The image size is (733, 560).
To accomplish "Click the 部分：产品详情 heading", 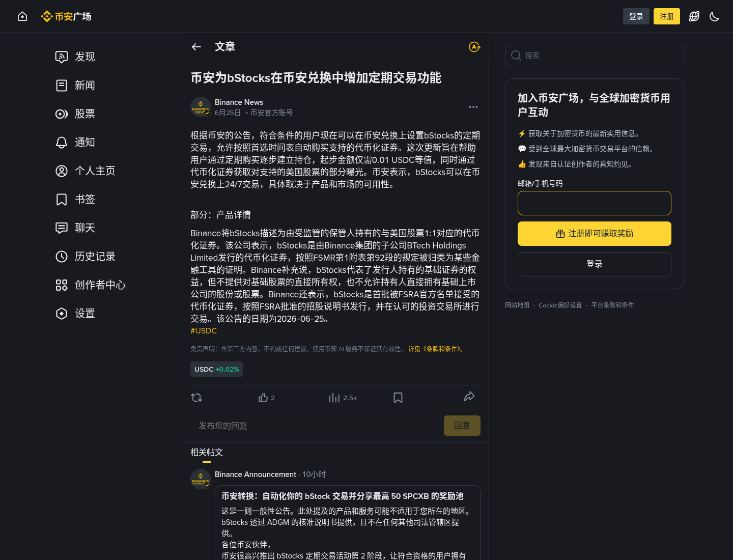I will click(x=220, y=215).
